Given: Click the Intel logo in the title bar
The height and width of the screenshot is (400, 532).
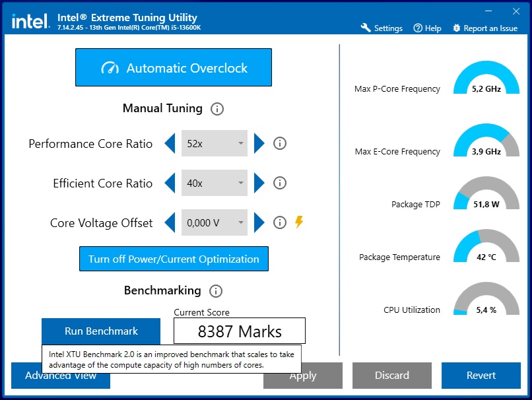Looking at the screenshot, I should [31, 21].
